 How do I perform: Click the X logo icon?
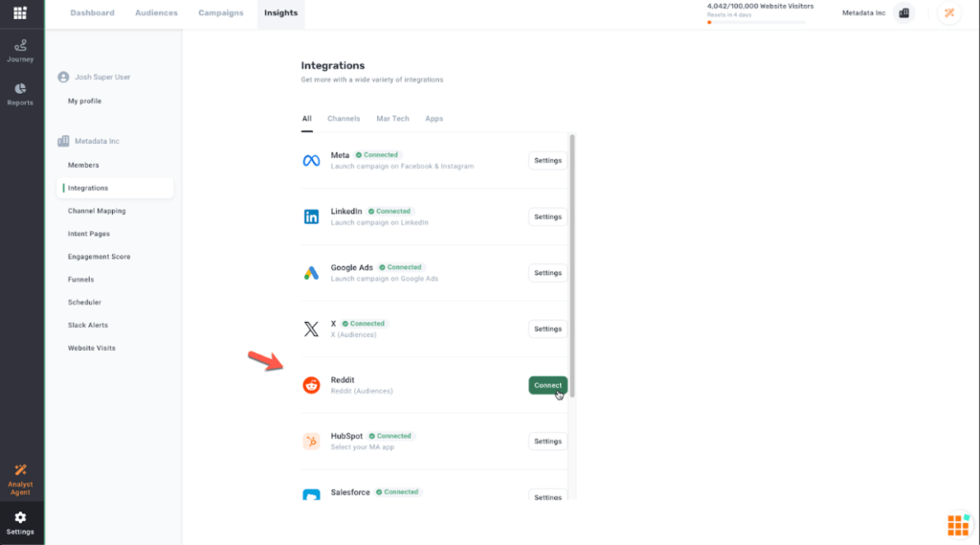311,329
